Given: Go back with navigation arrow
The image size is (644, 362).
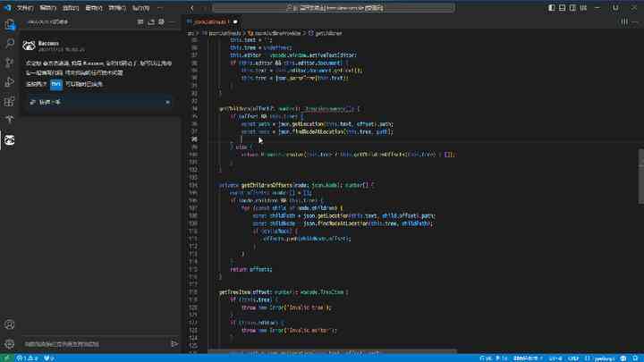Looking at the screenshot, I should (191, 8).
